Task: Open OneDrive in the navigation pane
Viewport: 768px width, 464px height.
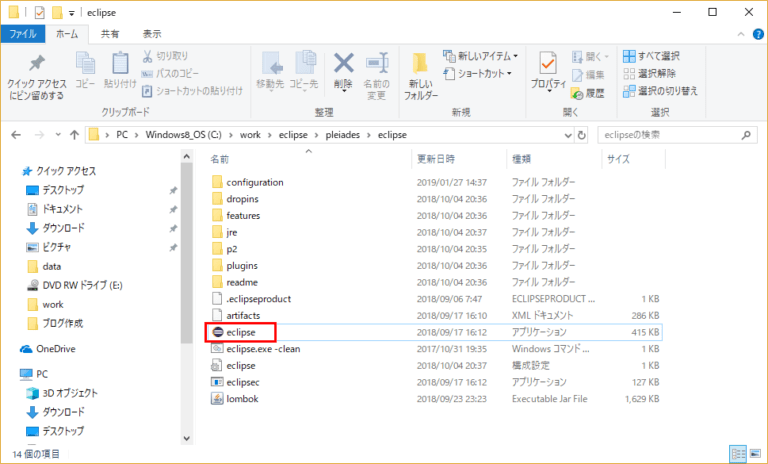Action: click(x=57, y=349)
